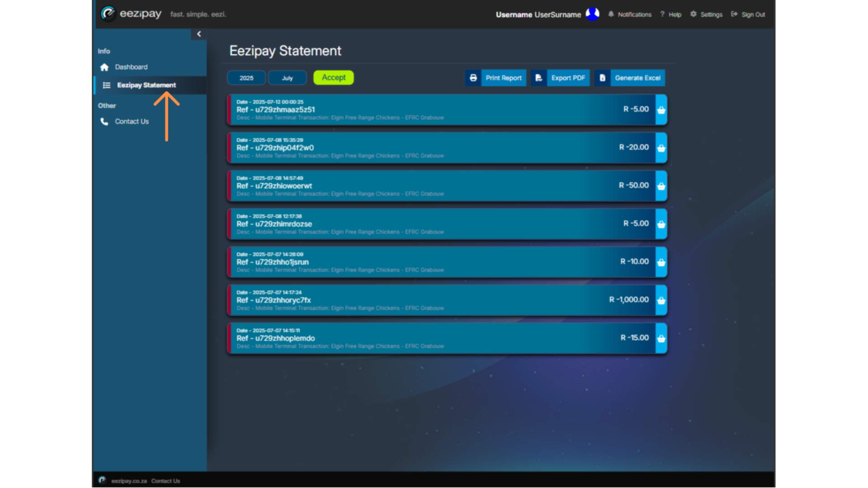
Task: Click basket icon for u729zhip04f2w0 transaction
Action: click(661, 148)
